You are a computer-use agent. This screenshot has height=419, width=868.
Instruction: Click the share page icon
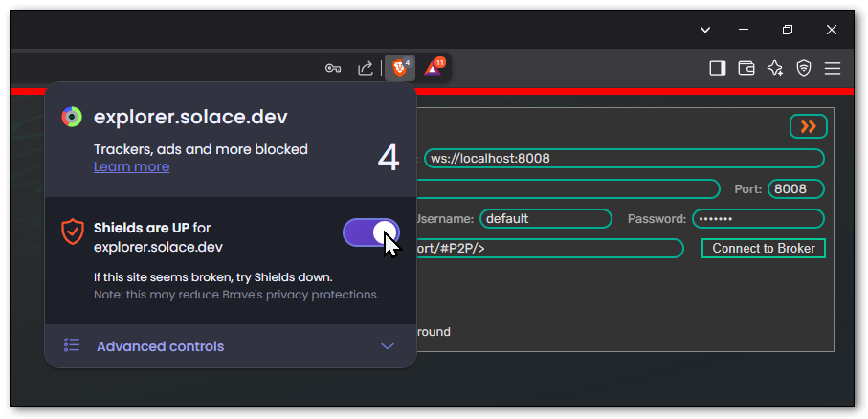[365, 68]
